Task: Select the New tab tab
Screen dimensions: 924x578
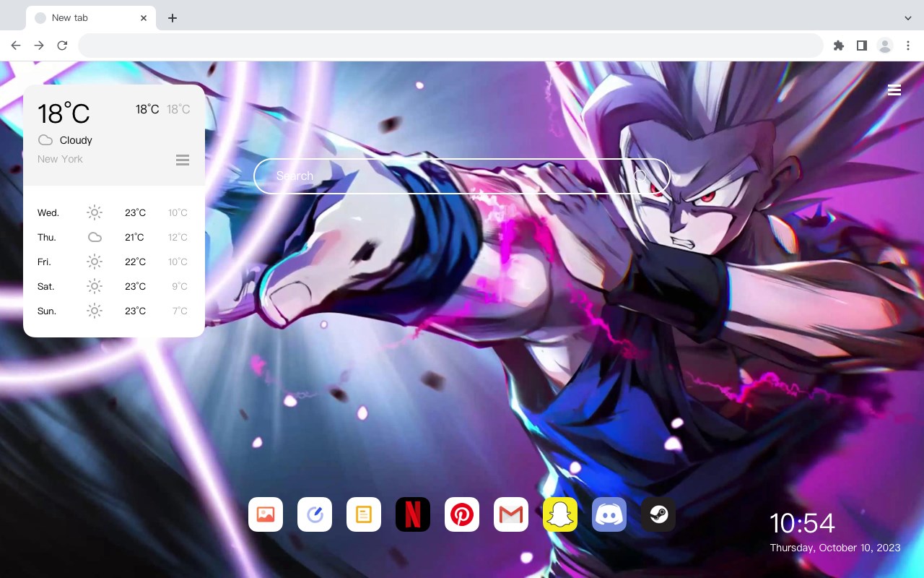Action: pos(92,18)
